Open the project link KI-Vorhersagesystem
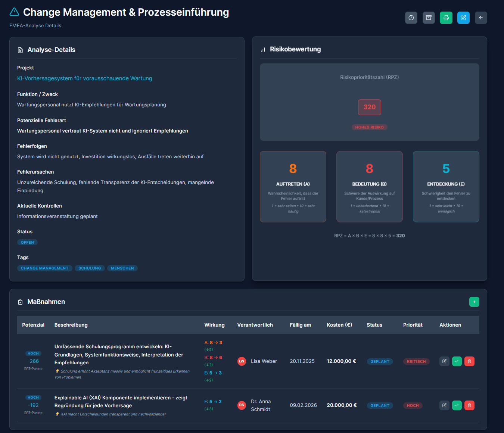 pos(84,78)
